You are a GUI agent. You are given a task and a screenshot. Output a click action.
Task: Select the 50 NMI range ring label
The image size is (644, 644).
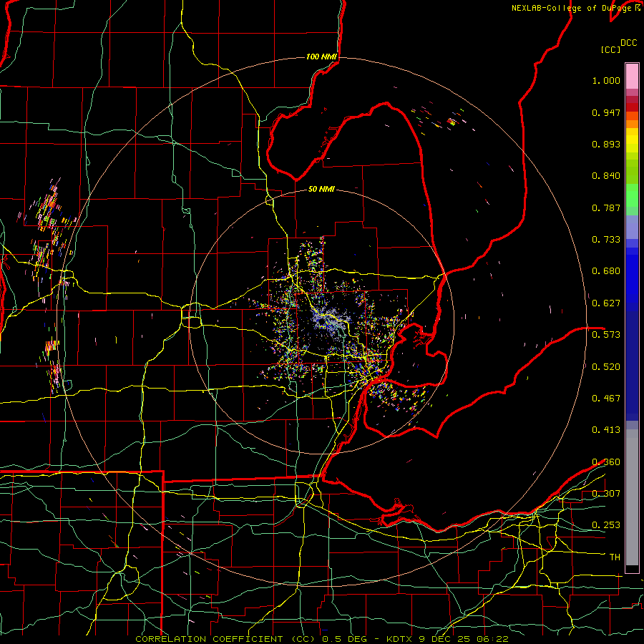pyautogui.click(x=321, y=189)
